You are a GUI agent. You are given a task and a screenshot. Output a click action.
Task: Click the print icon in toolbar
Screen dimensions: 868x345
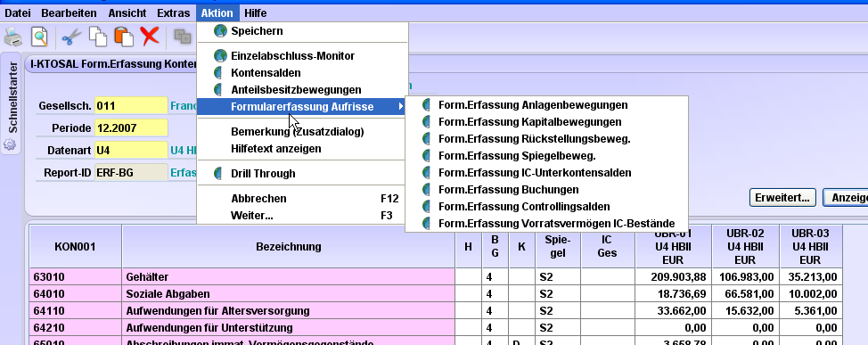click(x=13, y=37)
